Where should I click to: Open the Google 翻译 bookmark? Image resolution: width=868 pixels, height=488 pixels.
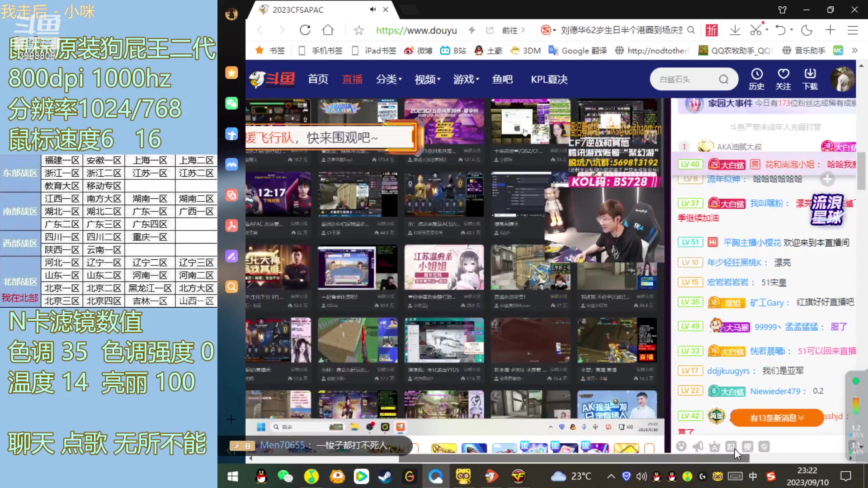click(578, 51)
